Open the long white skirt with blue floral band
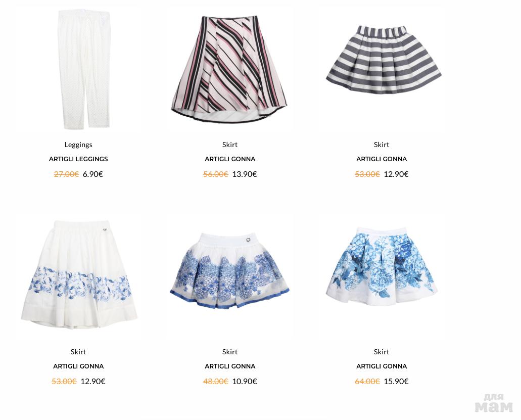The width and height of the screenshot is (521, 420). [x=79, y=274]
